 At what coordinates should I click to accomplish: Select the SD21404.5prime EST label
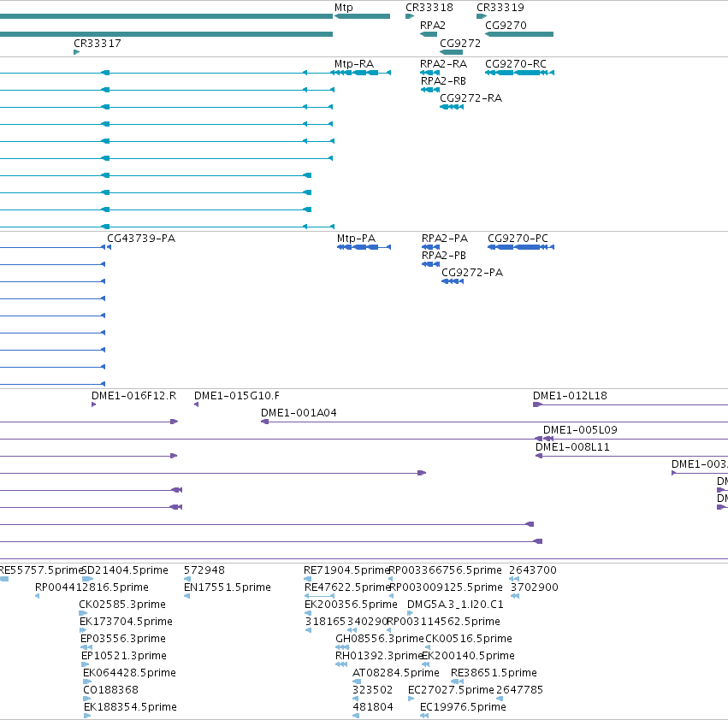(125, 570)
